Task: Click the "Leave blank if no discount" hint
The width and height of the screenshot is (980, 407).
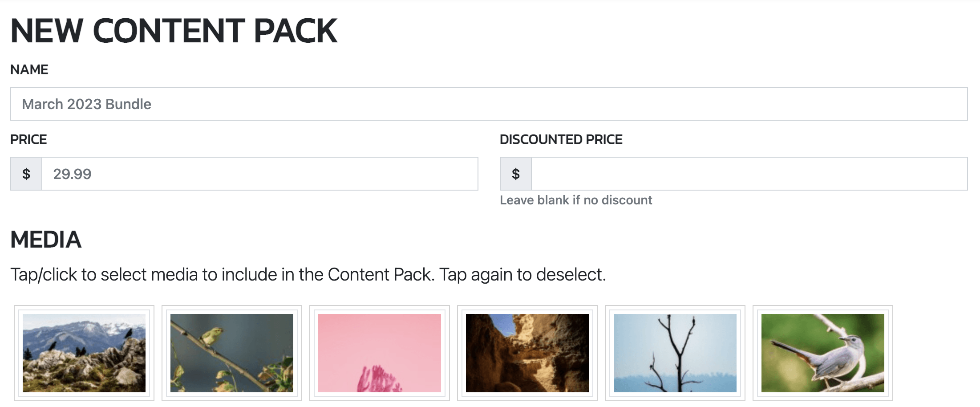Action: tap(576, 200)
